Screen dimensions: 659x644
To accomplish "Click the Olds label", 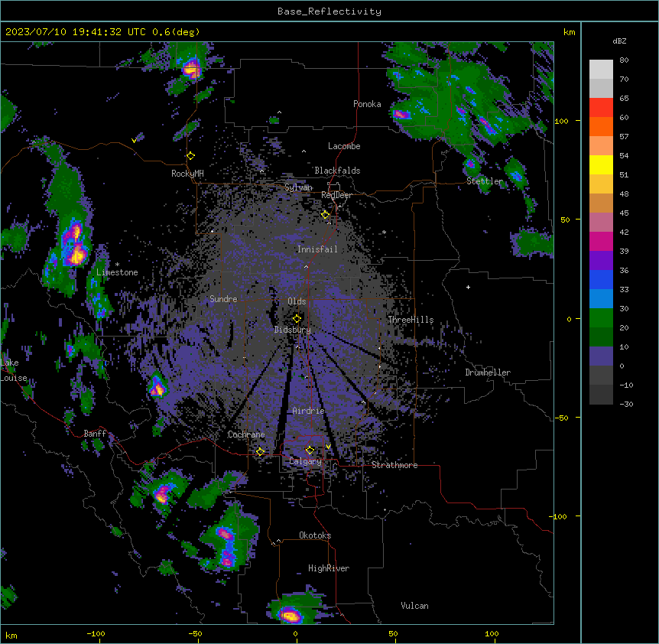I will (x=297, y=301).
